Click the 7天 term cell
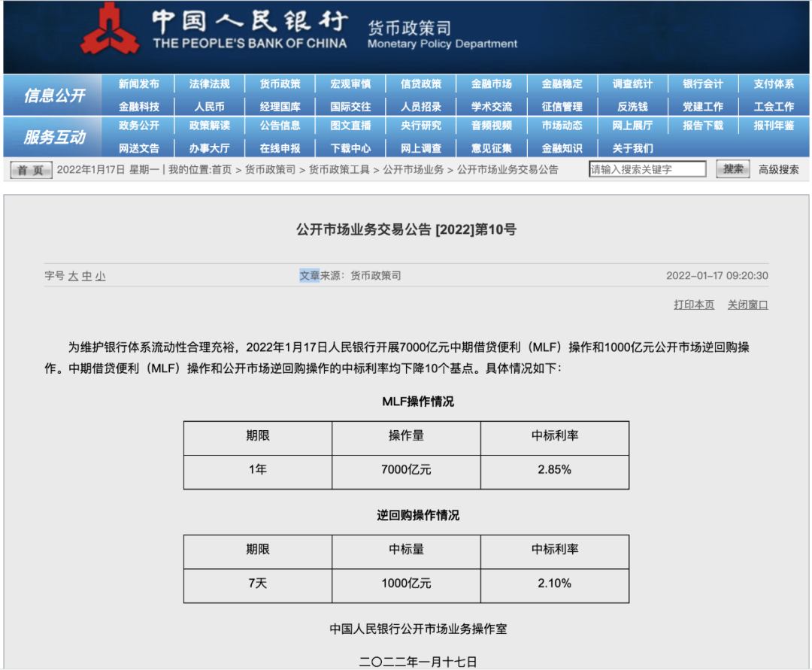Screen dimensions: 812x670 click(x=258, y=586)
